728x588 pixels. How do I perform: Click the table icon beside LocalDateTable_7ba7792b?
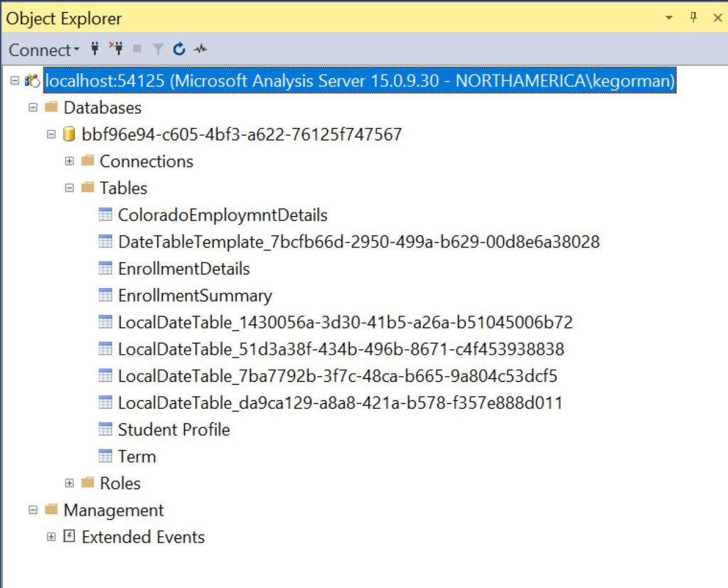pyautogui.click(x=105, y=375)
